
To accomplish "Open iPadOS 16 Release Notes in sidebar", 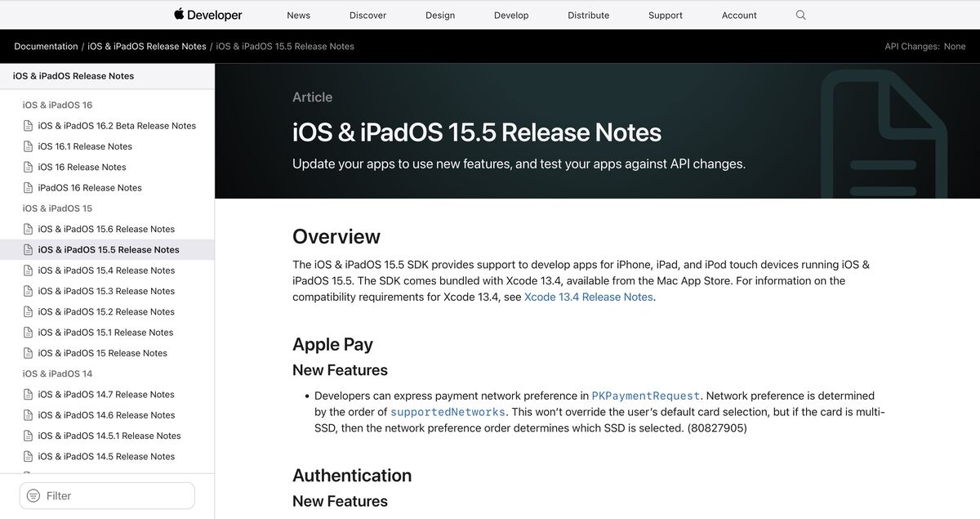I will [x=90, y=188].
